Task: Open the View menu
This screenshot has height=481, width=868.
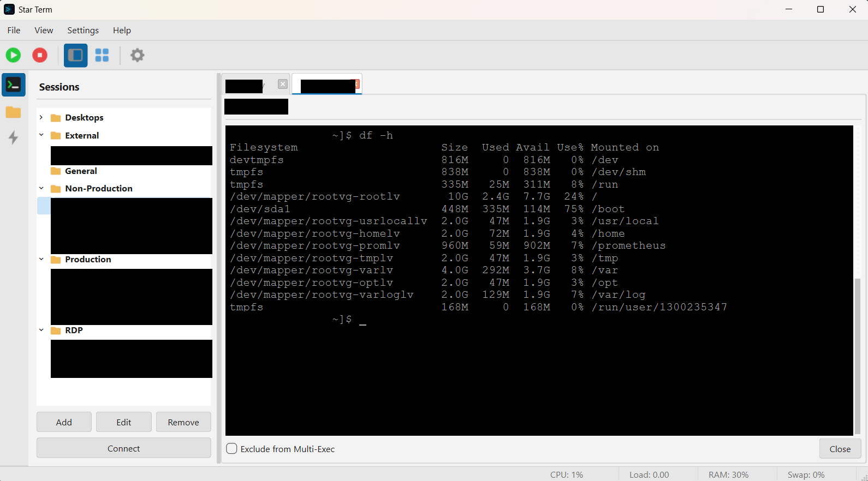Action: pyautogui.click(x=44, y=31)
